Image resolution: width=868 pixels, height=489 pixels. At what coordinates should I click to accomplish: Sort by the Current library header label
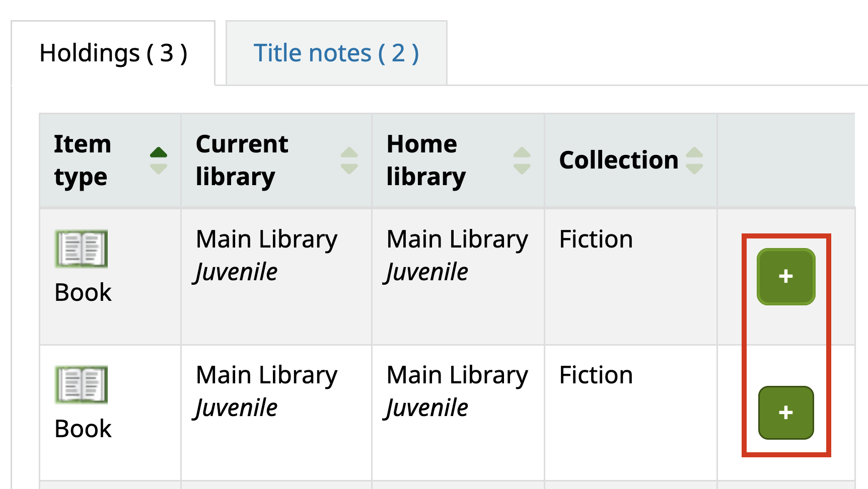click(x=242, y=160)
